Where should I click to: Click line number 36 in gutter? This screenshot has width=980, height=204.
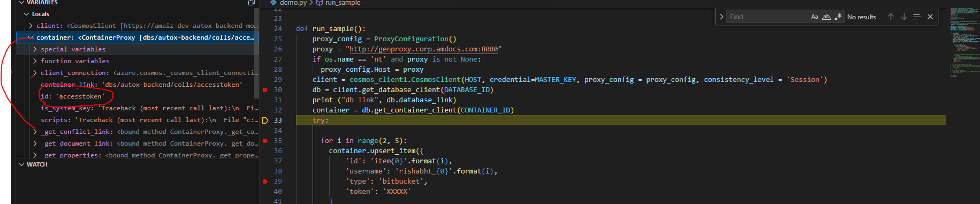[x=278, y=151]
